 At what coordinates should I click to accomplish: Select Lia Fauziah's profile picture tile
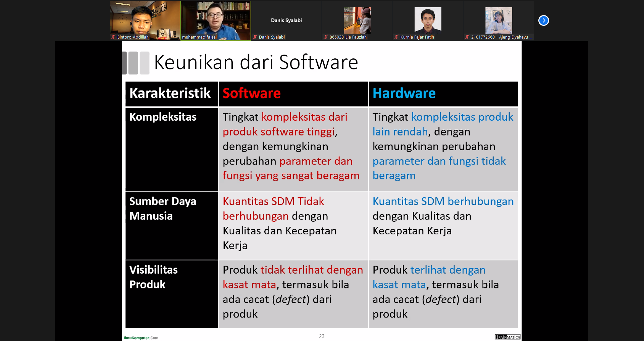tap(357, 20)
